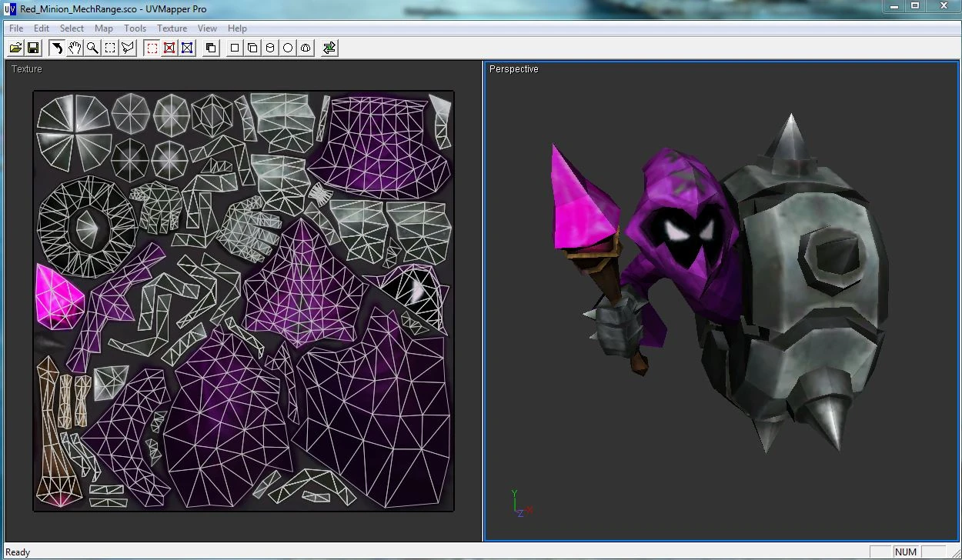The image size is (962, 560).
Task: Choose the rectangle marquee selection tool
Action: click(110, 48)
